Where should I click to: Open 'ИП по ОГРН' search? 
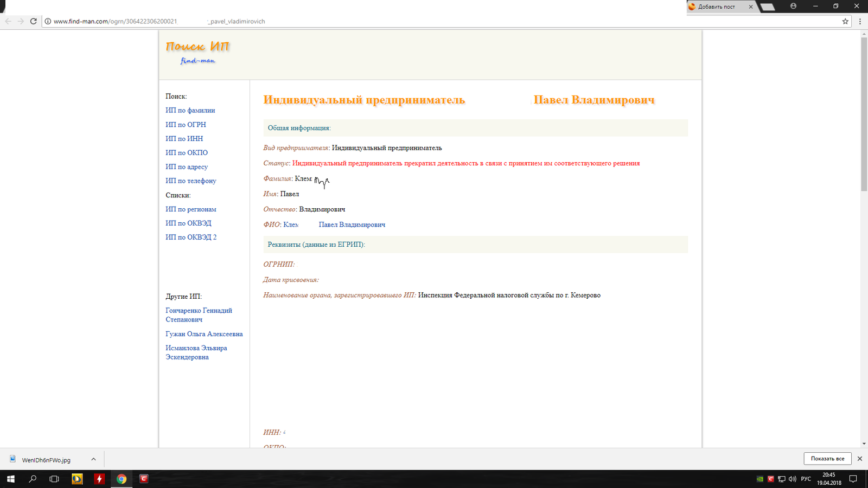(186, 124)
